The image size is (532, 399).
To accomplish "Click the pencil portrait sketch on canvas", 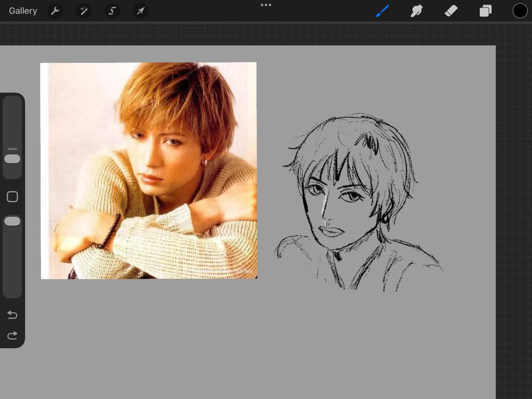I will pos(358,202).
